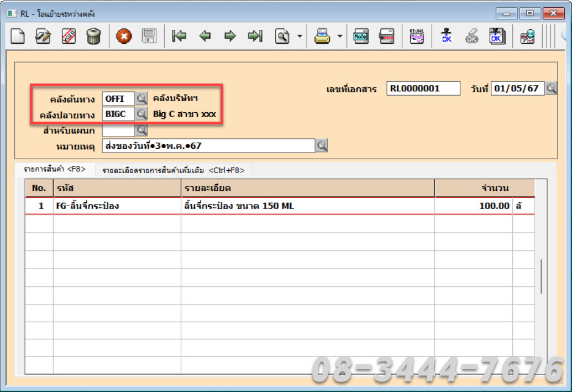Cancel with the red X circle icon
Screen dimensions: 572x392
click(x=124, y=36)
